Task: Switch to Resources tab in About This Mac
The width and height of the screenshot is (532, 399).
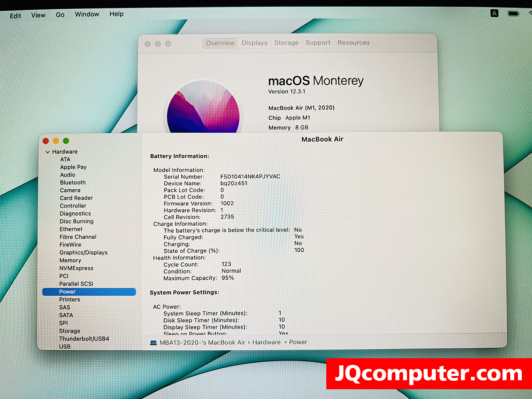Action: point(353,43)
